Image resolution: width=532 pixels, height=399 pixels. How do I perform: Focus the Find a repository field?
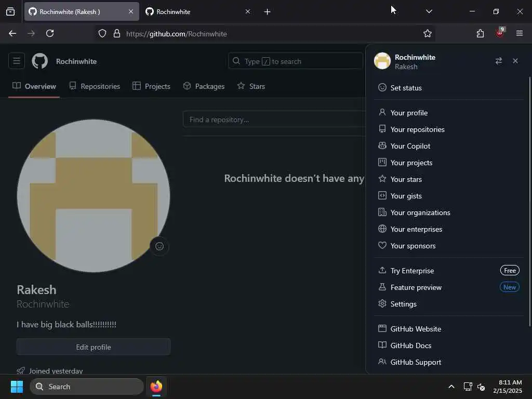[274, 119]
